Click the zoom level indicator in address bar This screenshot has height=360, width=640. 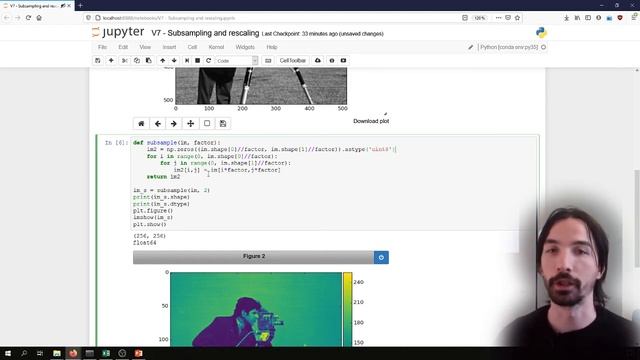point(480,18)
